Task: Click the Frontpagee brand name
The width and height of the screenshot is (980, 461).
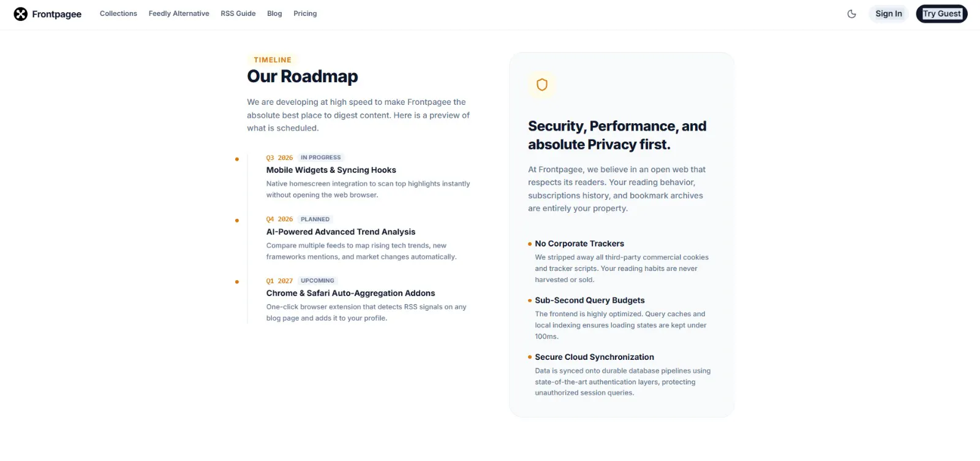Action: [56, 14]
